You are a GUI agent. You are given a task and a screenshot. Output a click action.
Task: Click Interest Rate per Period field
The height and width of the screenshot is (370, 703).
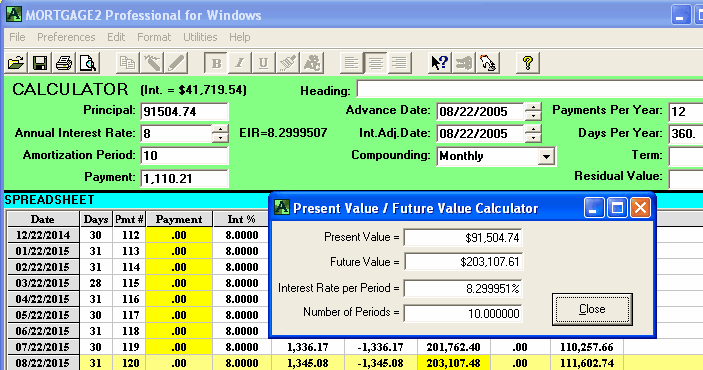pyautogui.click(x=463, y=288)
